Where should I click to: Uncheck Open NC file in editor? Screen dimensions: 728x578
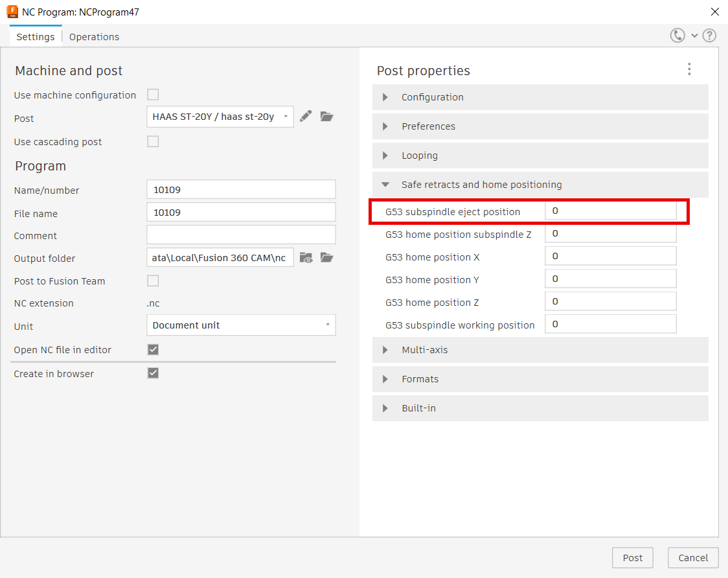point(153,350)
